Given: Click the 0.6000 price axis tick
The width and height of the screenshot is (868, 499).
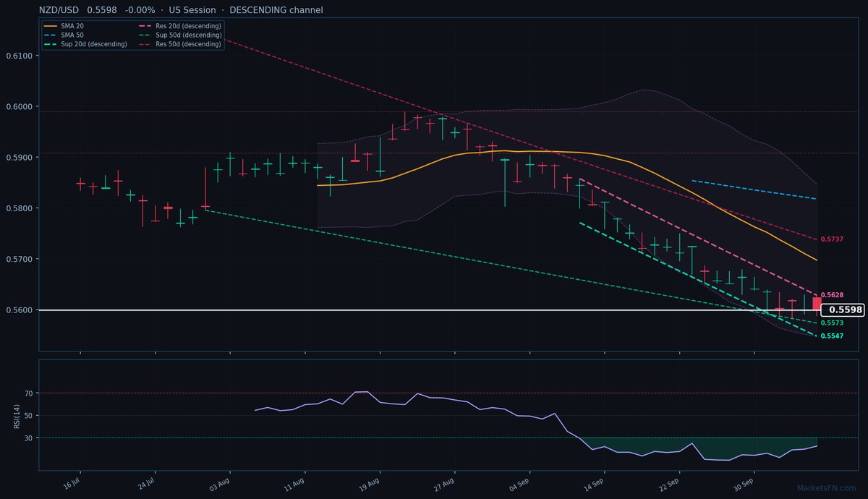Looking at the screenshot, I should (19, 106).
